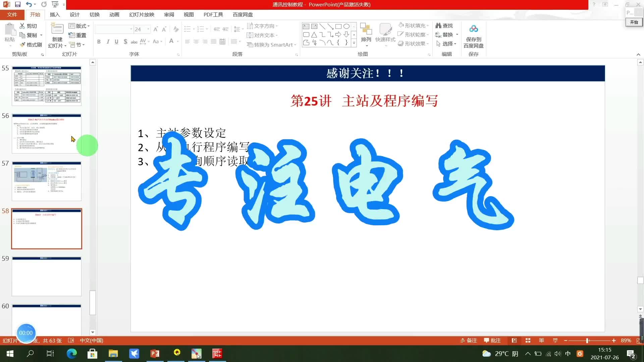Open the font size dropdown showing 24
The image size is (644, 362).
pos(148,29)
